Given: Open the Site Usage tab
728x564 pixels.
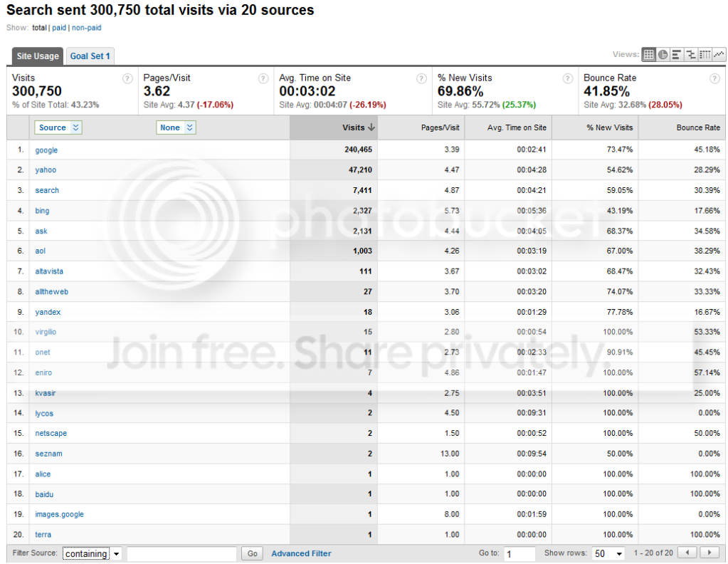Looking at the screenshot, I should point(38,56).
